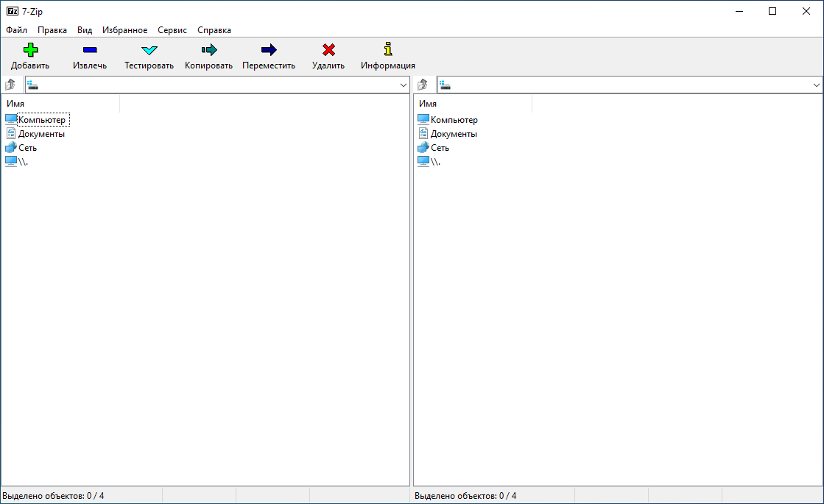
Task: Click the right panel parent-folder icon
Action: [x=423, y=84]
